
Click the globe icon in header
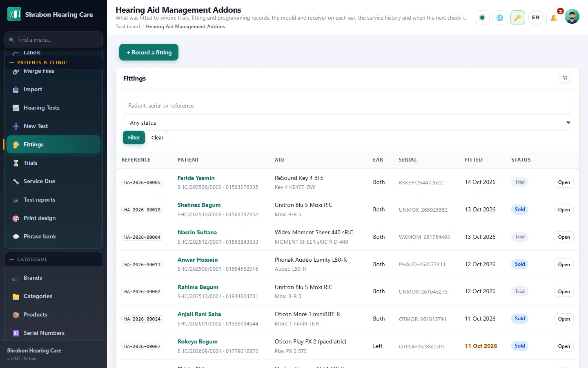click(500, 18)
